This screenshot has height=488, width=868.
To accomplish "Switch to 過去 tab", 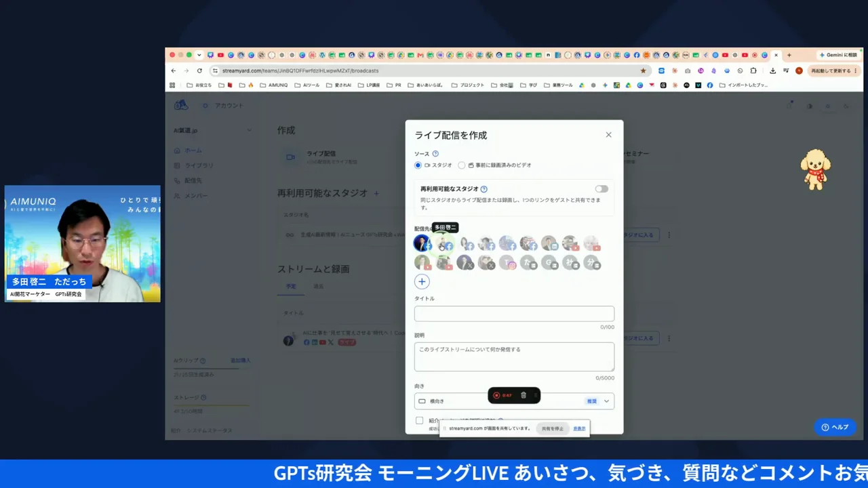I will pos(318,287).
